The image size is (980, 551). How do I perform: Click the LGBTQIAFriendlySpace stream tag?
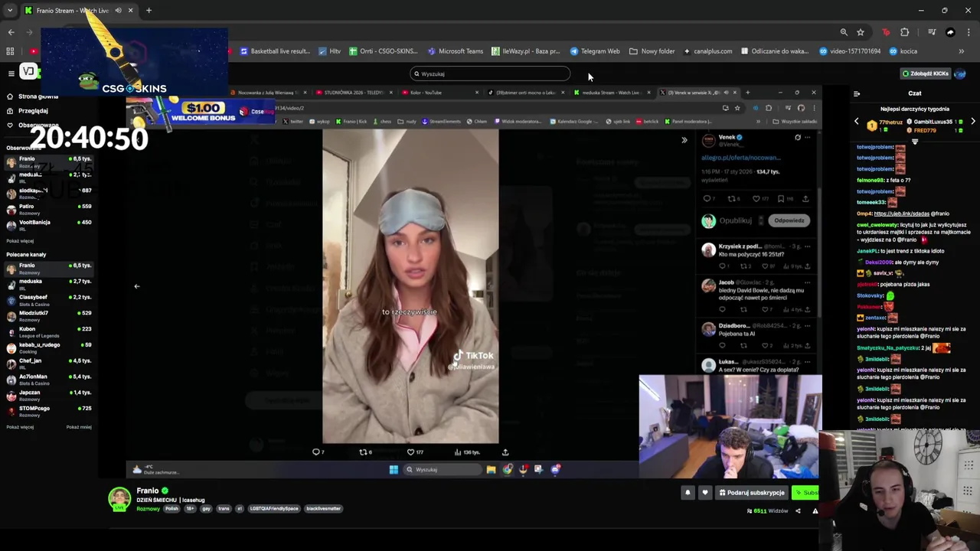(273, 509)
